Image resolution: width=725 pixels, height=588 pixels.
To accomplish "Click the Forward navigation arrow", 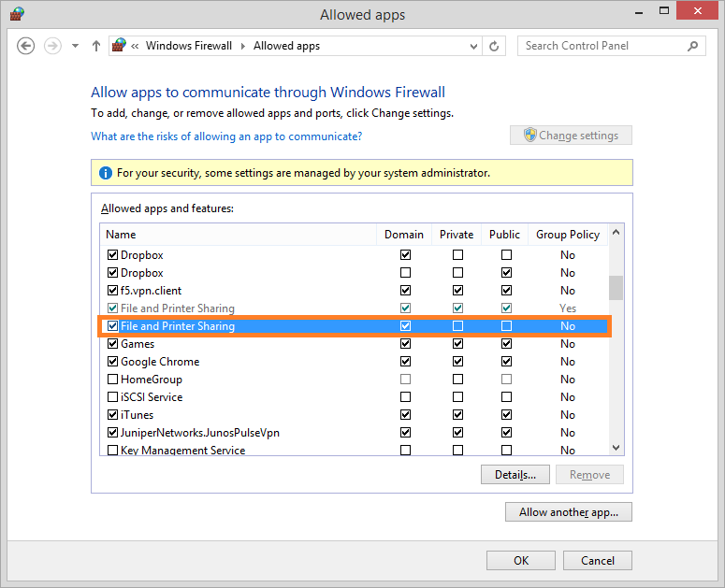I will [x=52, y=46].
